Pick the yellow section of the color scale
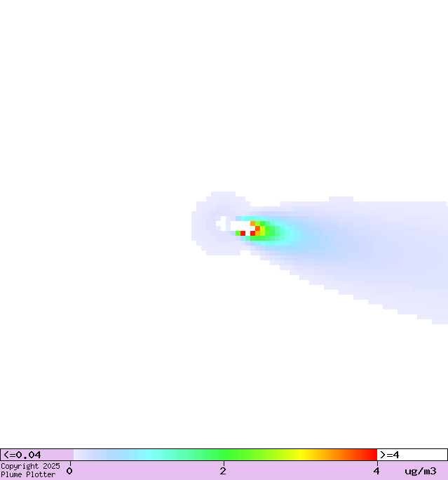Image resolution: width=448 pixels, height=480 pixels. pos(301,455)
